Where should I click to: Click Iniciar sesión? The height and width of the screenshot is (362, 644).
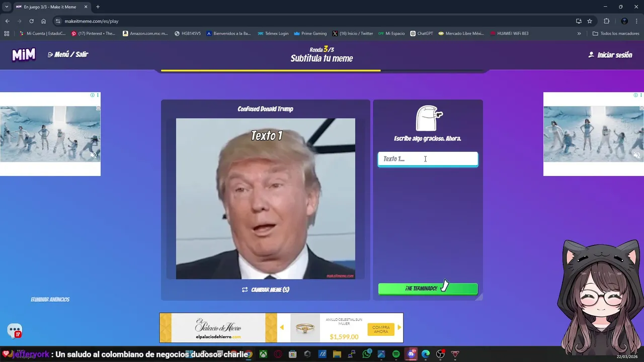click(x=610, y=55)
